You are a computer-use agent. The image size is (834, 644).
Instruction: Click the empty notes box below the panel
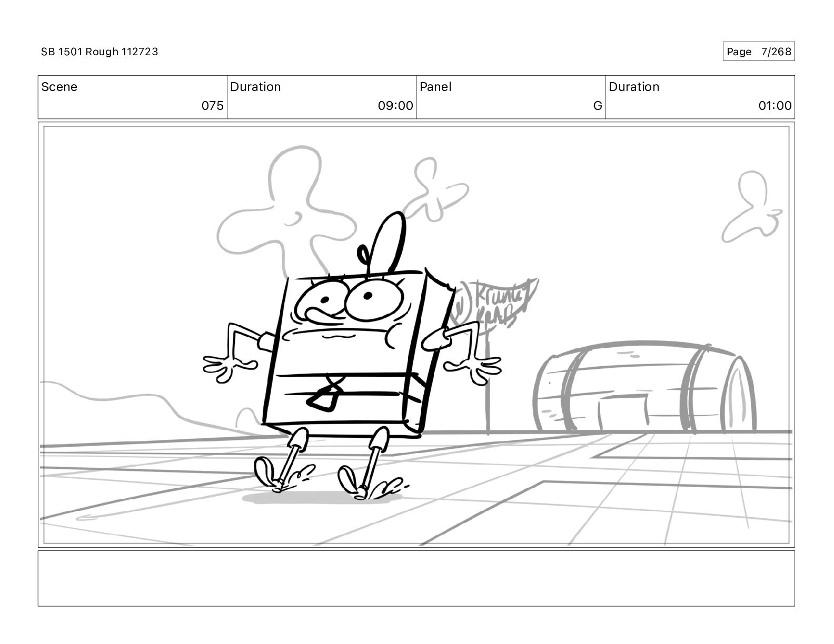coord(416,578)
